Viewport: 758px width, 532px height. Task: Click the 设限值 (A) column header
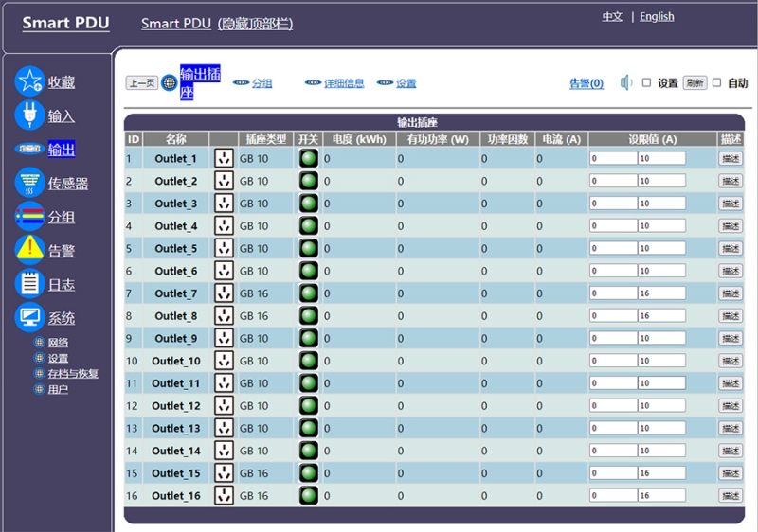point(652,139)
